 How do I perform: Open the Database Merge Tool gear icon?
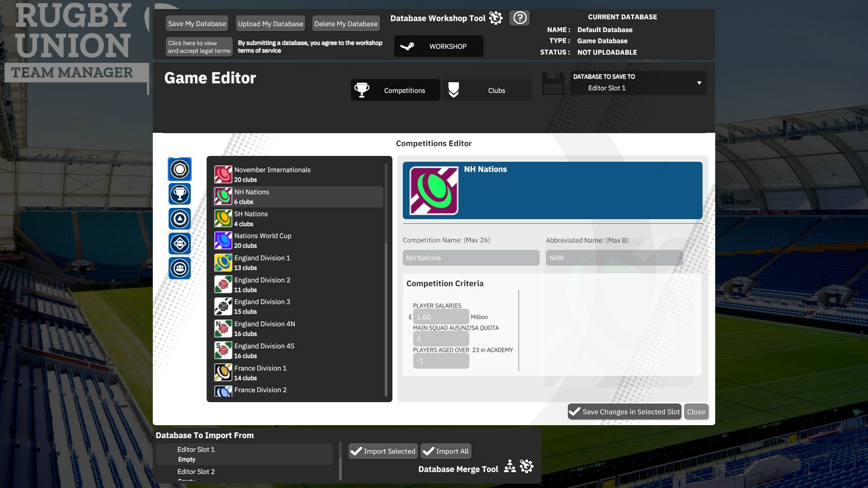[x=527, y=466]
